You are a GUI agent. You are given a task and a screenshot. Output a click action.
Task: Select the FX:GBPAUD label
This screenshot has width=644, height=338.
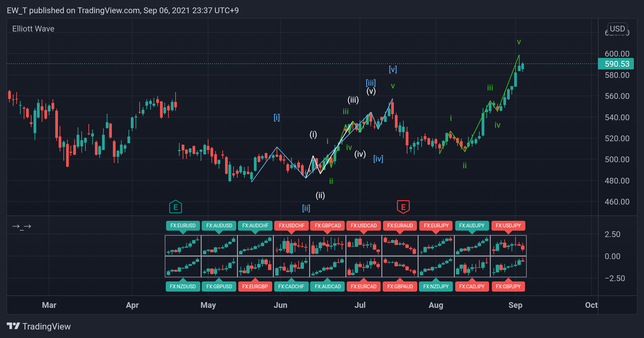[x=400, y=287]
